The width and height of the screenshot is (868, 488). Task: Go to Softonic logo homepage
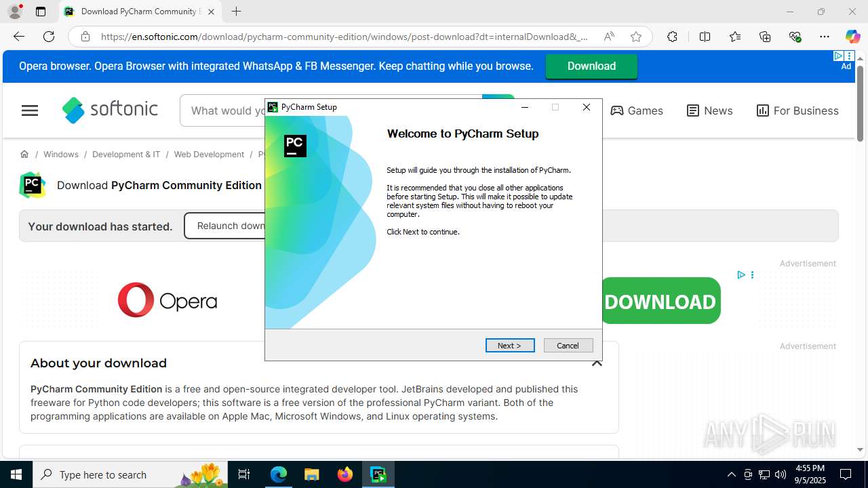click(110, 110)
